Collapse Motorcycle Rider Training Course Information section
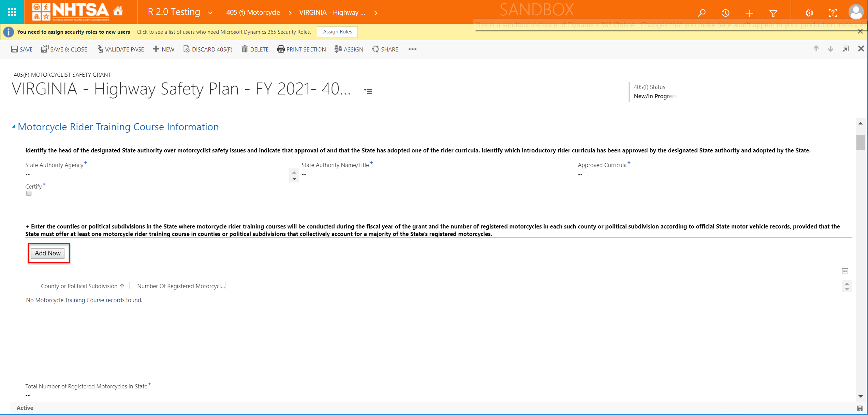 point(14,127)
